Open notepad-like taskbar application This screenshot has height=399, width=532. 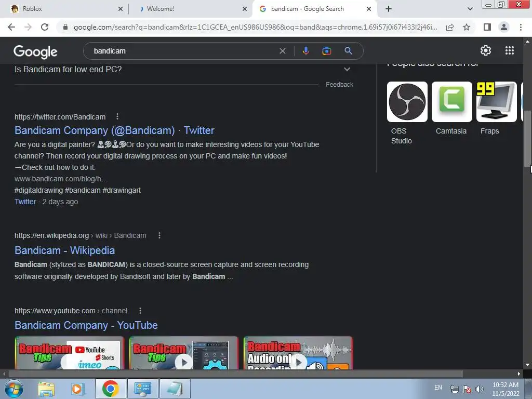[175, 389]
